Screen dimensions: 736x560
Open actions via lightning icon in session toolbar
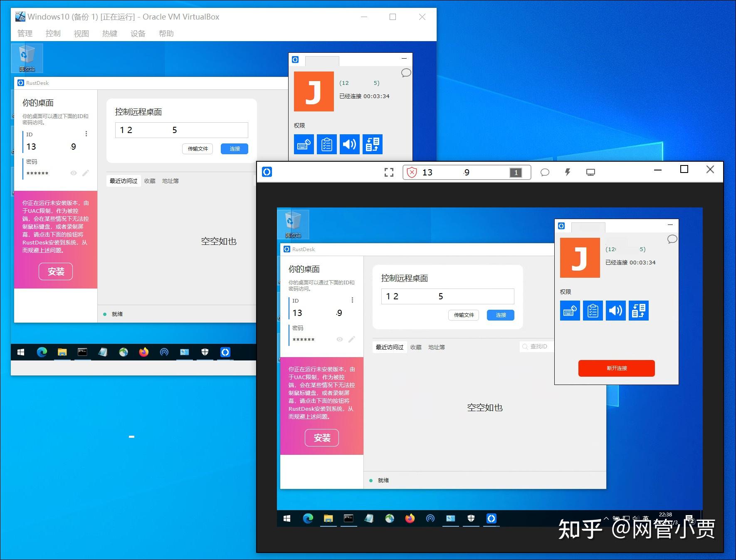pos(568,172)
